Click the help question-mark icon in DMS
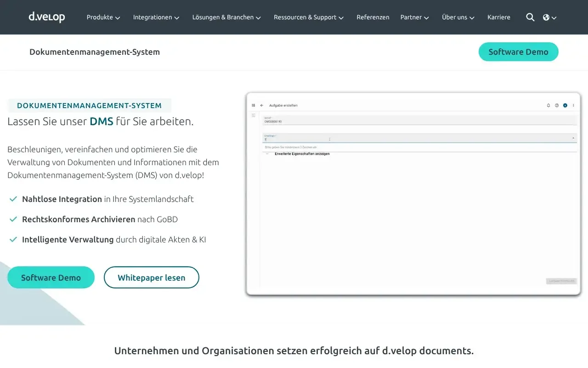 [557, 104]
